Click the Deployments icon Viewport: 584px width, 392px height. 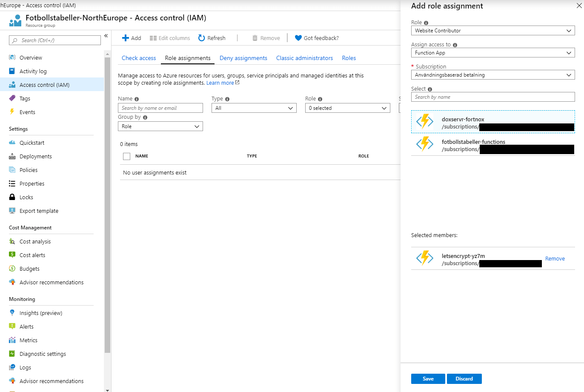pos(12,156)
